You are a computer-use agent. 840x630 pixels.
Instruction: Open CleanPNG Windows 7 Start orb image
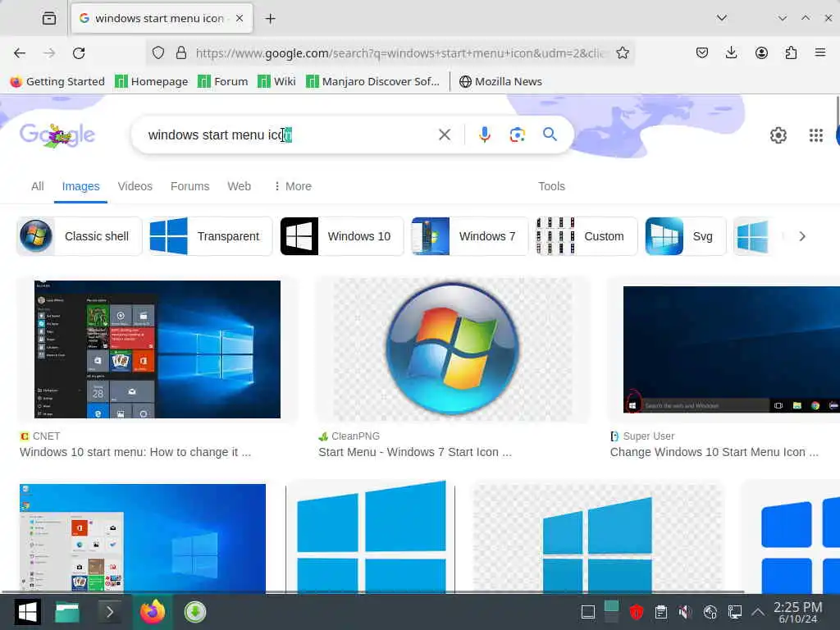click(453, 349)
